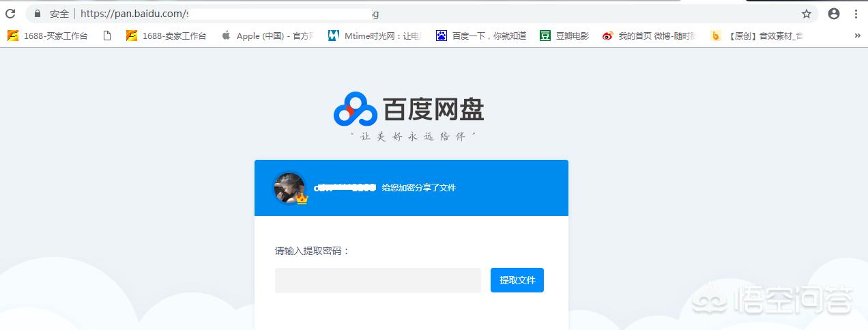Click the 请输入提取密码 label

point(312,251)
